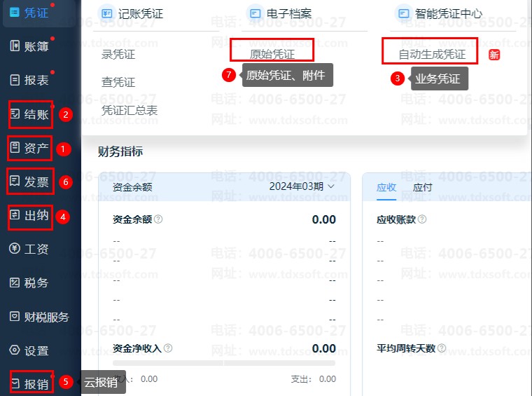
Task: Click the 资金余额 card header label
Action: click(x=132, y=187)
